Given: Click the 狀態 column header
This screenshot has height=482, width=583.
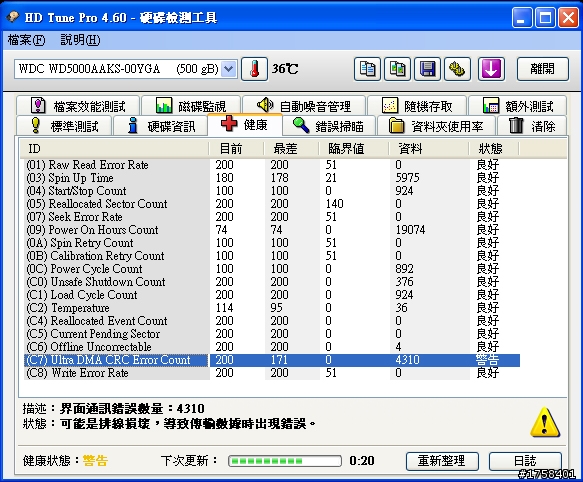Looking at the screenshot, I should pos(494,149).
